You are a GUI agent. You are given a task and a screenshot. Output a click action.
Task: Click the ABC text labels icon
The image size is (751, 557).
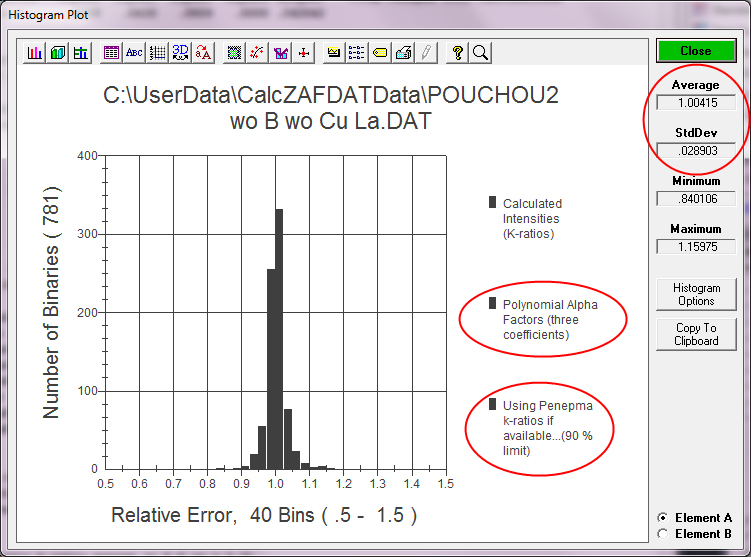(134, 52)
